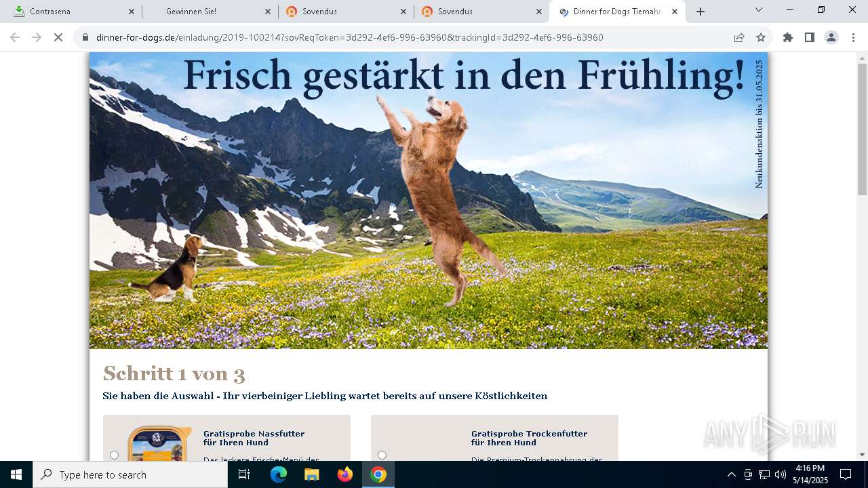Open Chrome three-dot menu
Screen dimensions: 868x488
point(853,37)
